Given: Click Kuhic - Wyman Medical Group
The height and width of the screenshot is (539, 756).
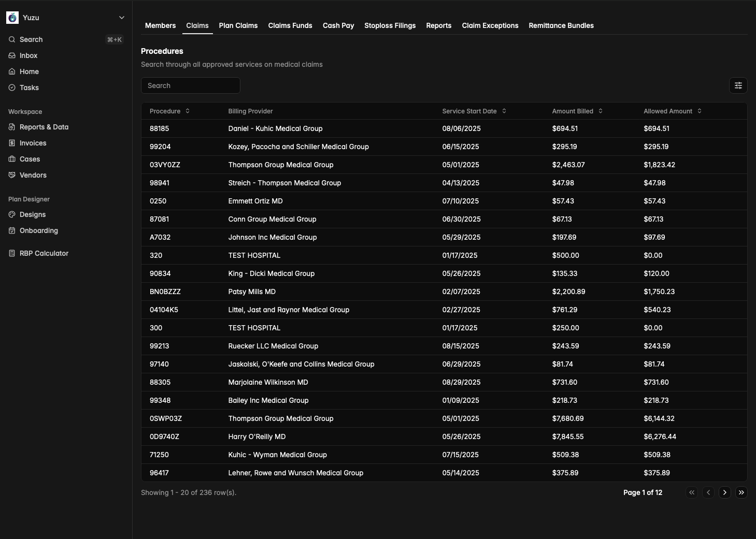Looking at the screenshot, I should pos(277,455).
